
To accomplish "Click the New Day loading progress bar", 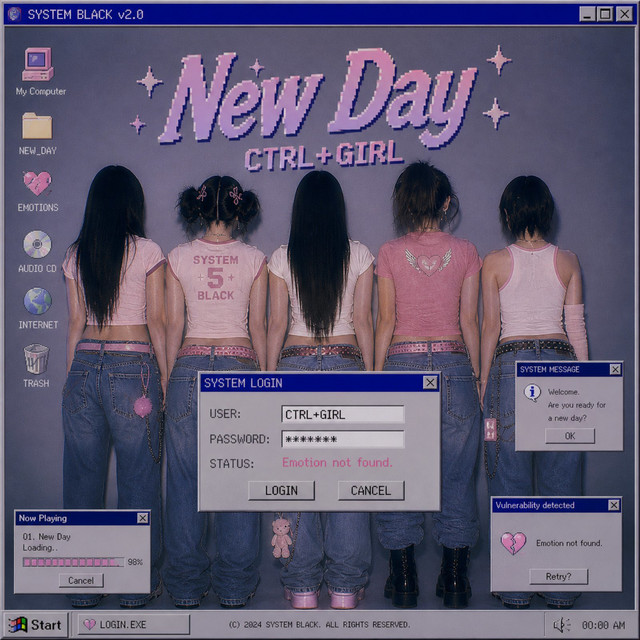I will (x=73, y=562).
